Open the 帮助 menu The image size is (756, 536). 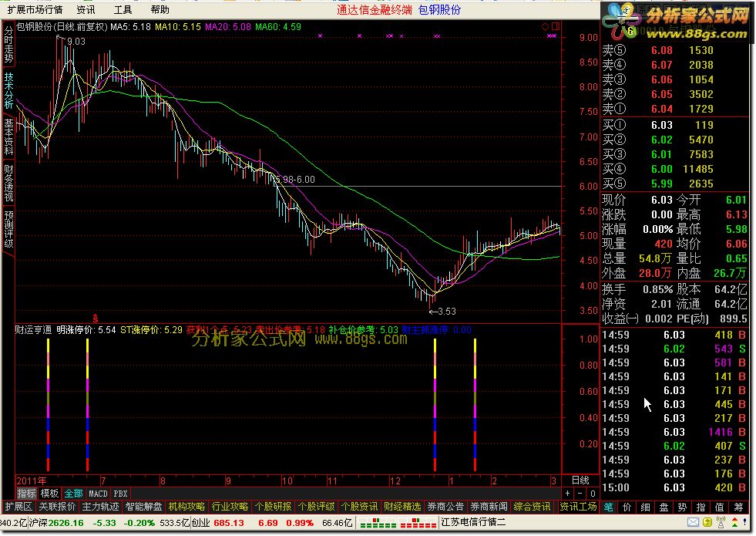pos(160,10)
